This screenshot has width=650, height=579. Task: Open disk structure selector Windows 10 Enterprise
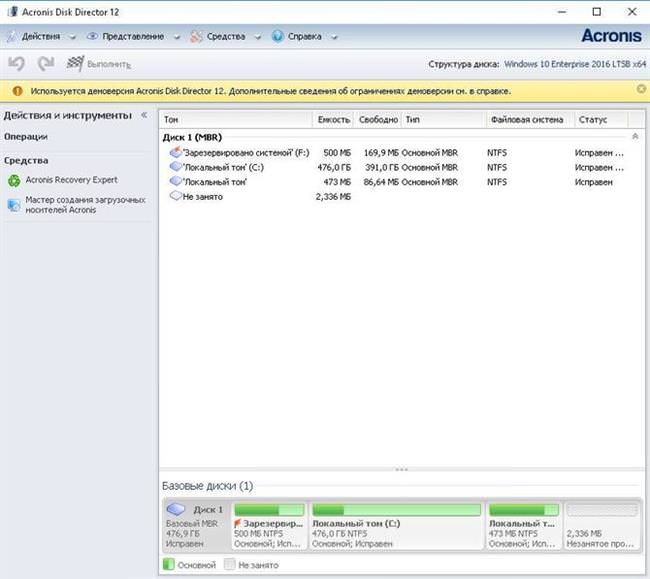tap(575, 64)
